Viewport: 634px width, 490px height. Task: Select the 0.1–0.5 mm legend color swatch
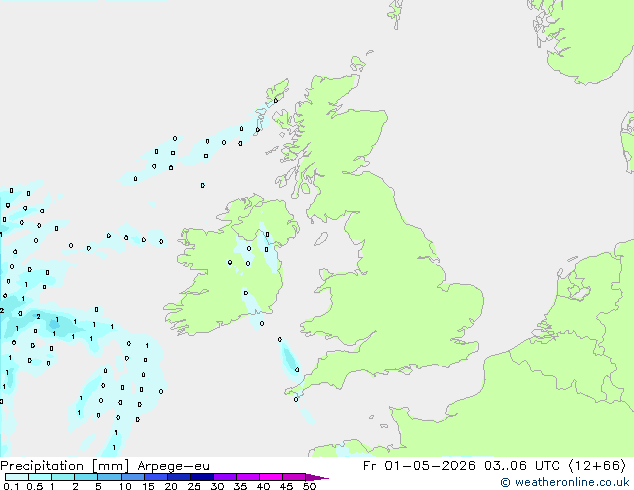[17, 477]
